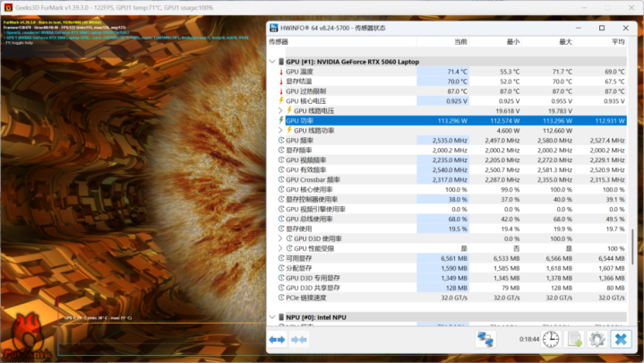Click the thermometer icon beside GPU 过热限制
Screen dimensions: 644x363
281,91
